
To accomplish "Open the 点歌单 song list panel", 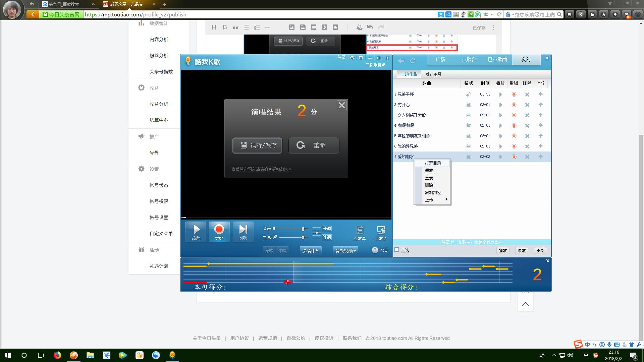I will [x=360, y=232].
